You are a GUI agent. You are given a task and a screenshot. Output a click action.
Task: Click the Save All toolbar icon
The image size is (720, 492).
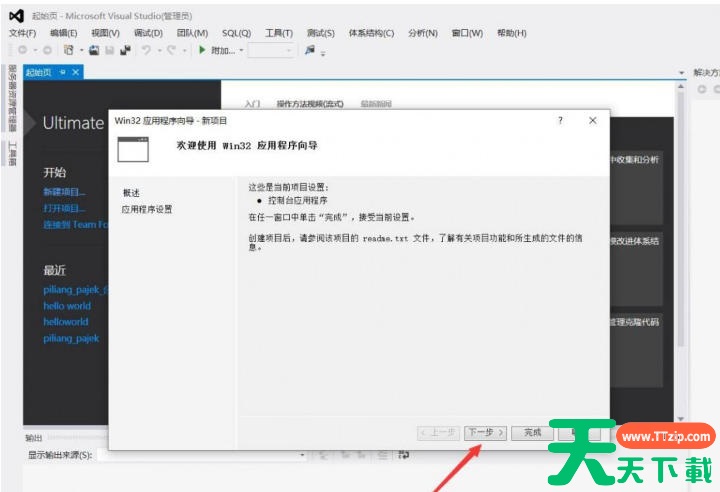pos(125,50)
